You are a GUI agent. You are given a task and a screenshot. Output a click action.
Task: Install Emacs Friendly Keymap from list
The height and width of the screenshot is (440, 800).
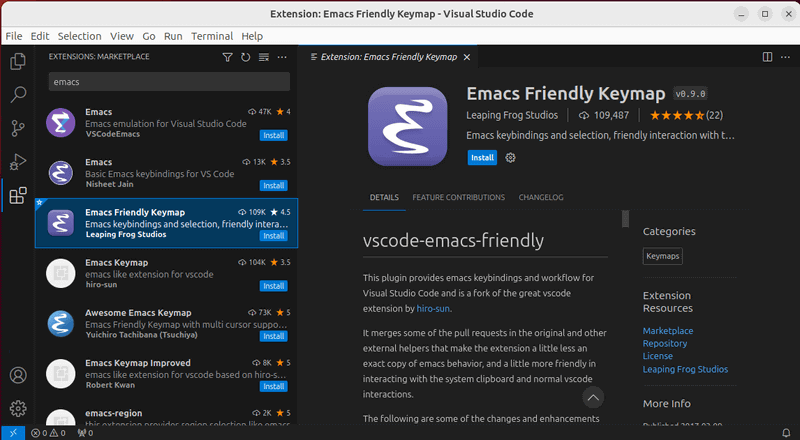[273, 236]
